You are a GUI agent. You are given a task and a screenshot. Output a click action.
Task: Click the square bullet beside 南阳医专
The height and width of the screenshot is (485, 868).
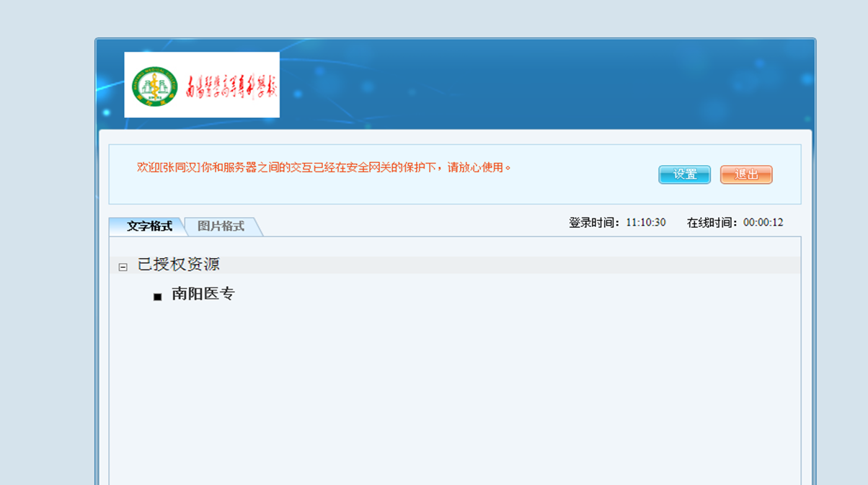coord(158,297)
